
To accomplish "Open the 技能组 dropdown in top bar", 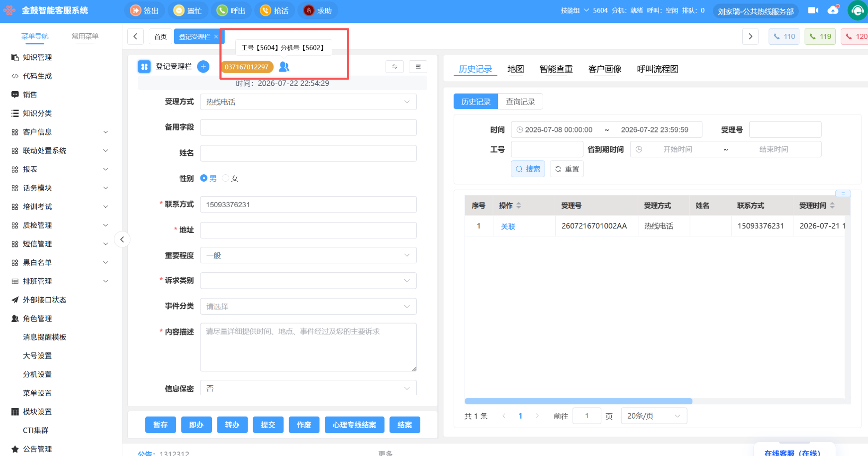I will point(575,10).
